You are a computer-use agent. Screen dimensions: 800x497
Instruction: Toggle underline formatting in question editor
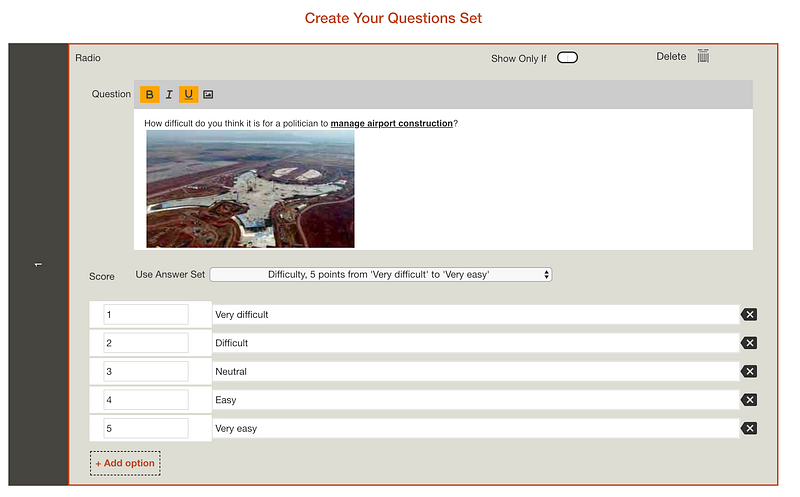188,95
